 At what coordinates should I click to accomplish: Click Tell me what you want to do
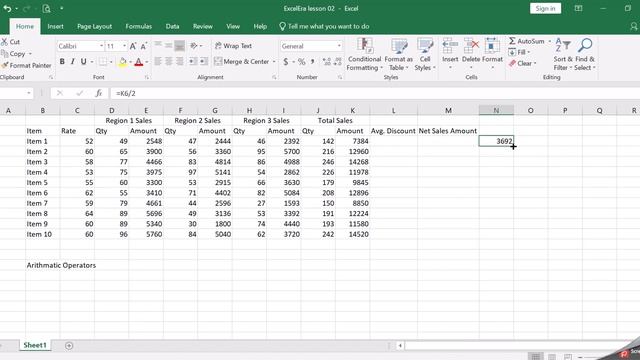(324, 26)
